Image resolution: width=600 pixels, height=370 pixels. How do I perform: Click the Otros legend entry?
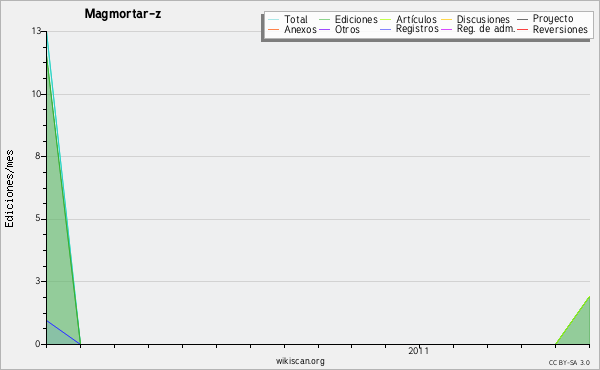pos(339,29)
